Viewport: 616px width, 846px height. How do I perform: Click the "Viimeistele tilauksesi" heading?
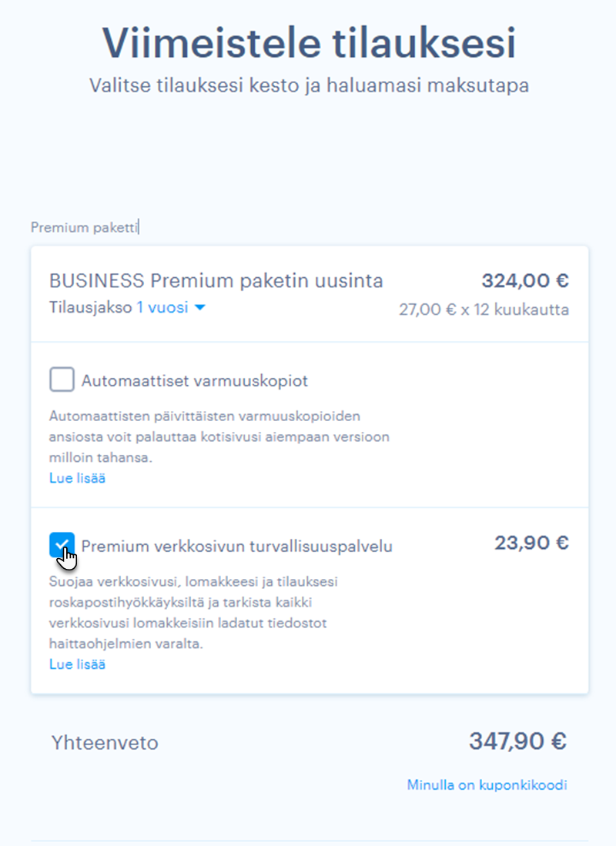click(x=309, y=43)
